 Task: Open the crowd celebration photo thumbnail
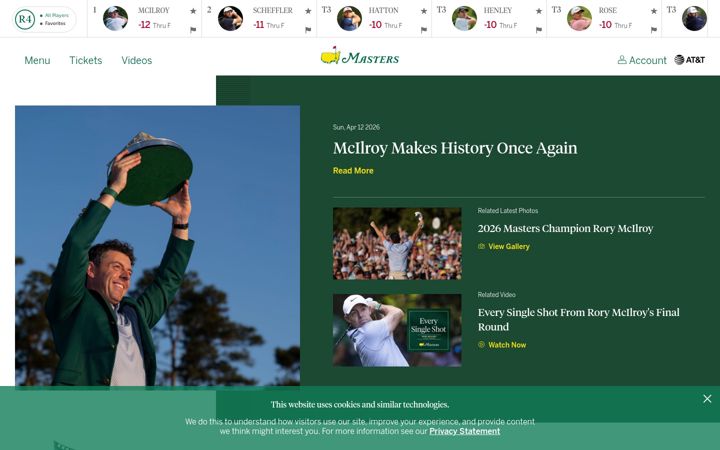pos(397,243)
